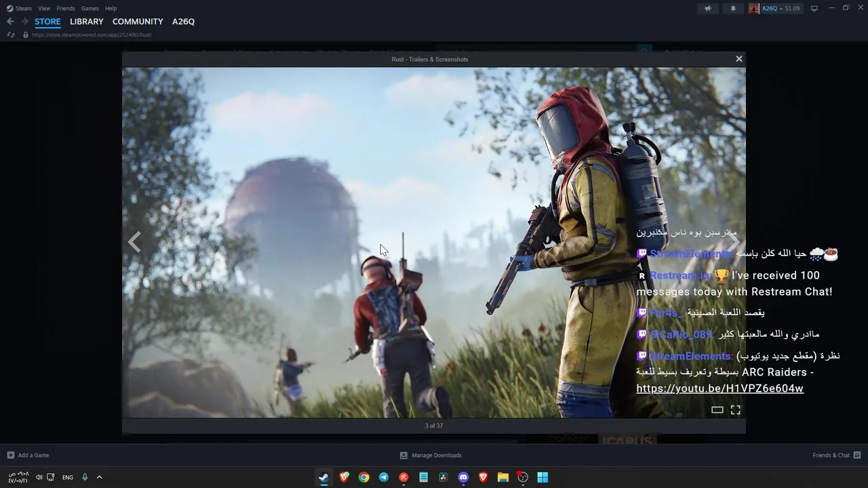Open the A26Q profile tab
This screenshot has height=488, width=868.
[x=183, y=22]
